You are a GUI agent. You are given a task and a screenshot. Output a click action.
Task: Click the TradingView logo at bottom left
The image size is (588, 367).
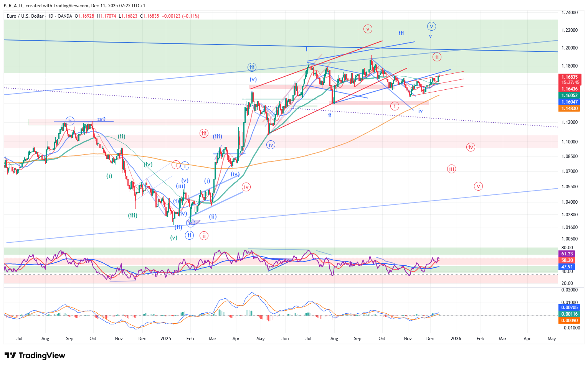point(35,355)
